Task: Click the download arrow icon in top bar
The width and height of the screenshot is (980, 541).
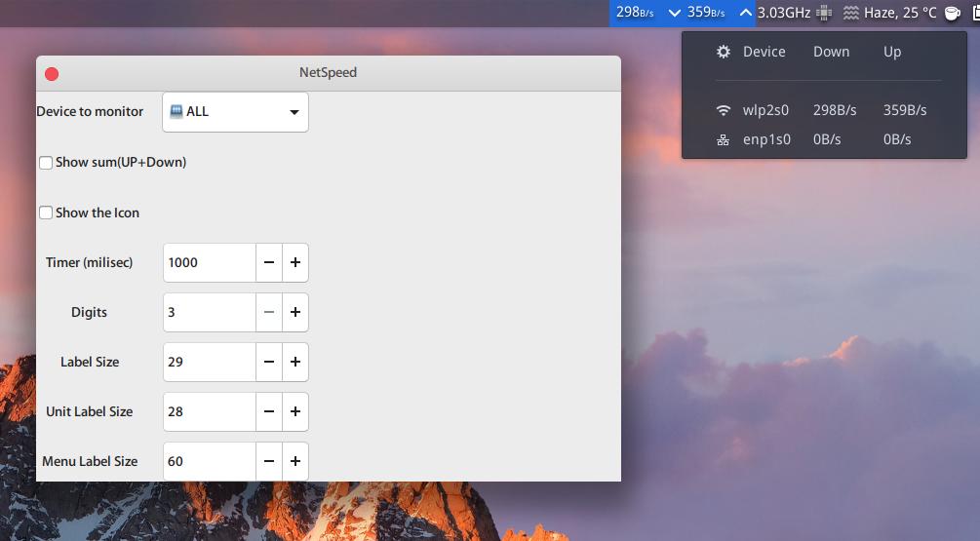Action: (x=675, y=13)
